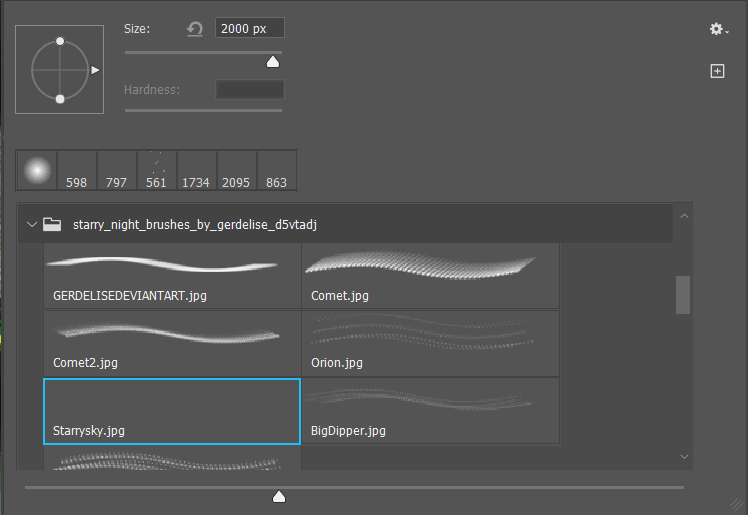This screenshot has width=748, height=515.
Task: Click the brush list scrollbar thumb
Action: (683, 295)
